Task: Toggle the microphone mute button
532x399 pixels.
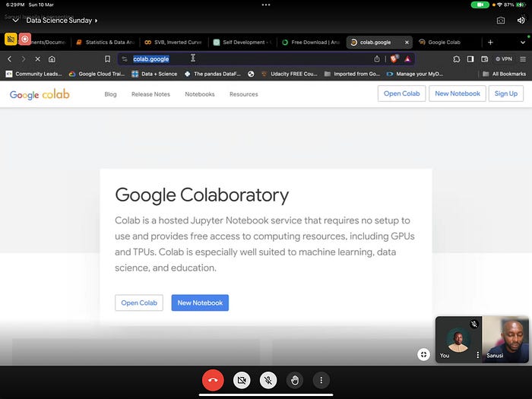Action: [268, 380]
